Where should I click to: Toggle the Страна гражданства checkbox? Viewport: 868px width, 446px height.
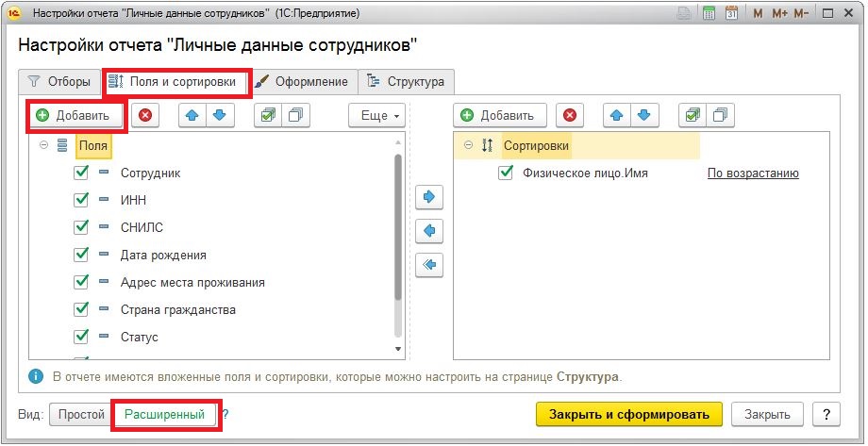81,309
